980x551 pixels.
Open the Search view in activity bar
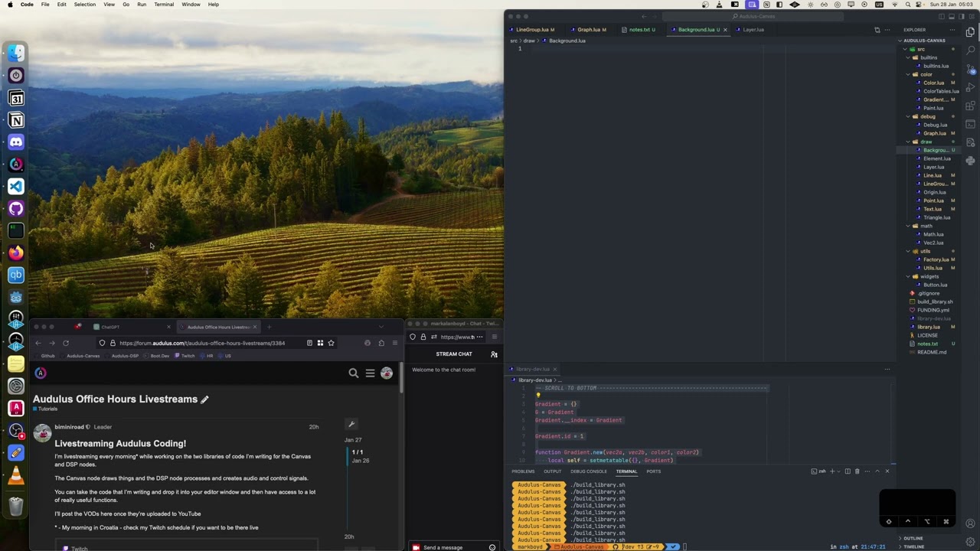click(x=970, y=51)
